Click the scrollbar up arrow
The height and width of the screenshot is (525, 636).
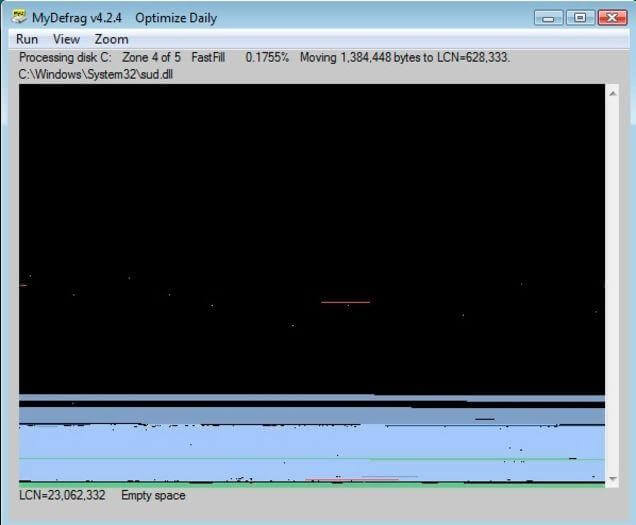[613, 94]
